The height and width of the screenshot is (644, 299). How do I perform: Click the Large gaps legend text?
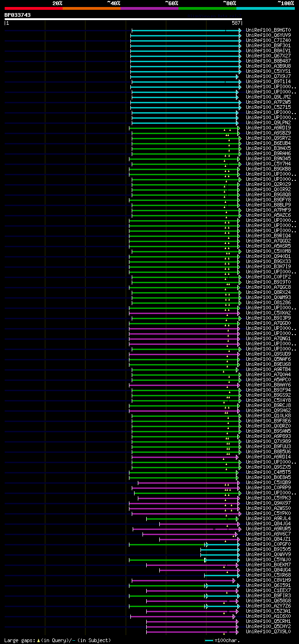pos(57,640)
